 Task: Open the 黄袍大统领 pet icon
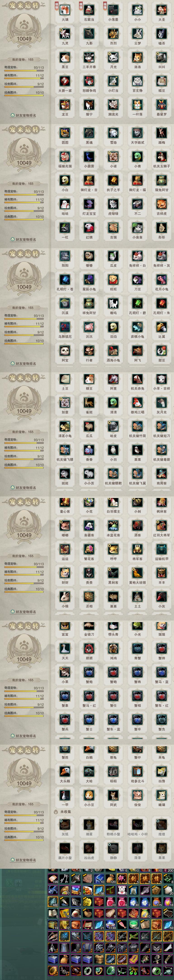(x=137, y=573)
